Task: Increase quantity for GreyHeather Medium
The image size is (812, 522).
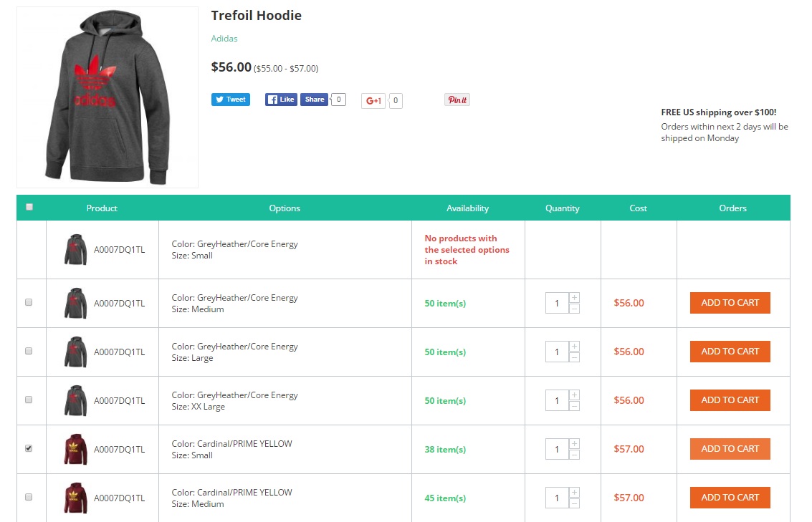Action: click(x=574, y=297)
